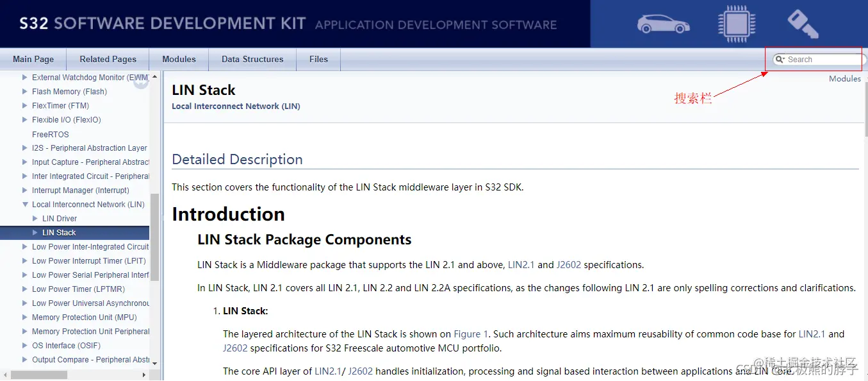
Task: Open the Main Page tab
Action: [33, 59]
